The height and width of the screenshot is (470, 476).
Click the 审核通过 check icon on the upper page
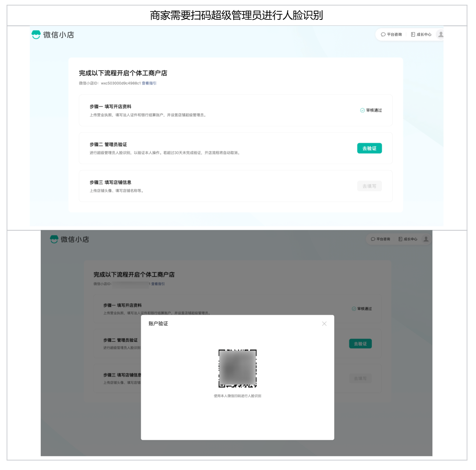tap(362, 110)
